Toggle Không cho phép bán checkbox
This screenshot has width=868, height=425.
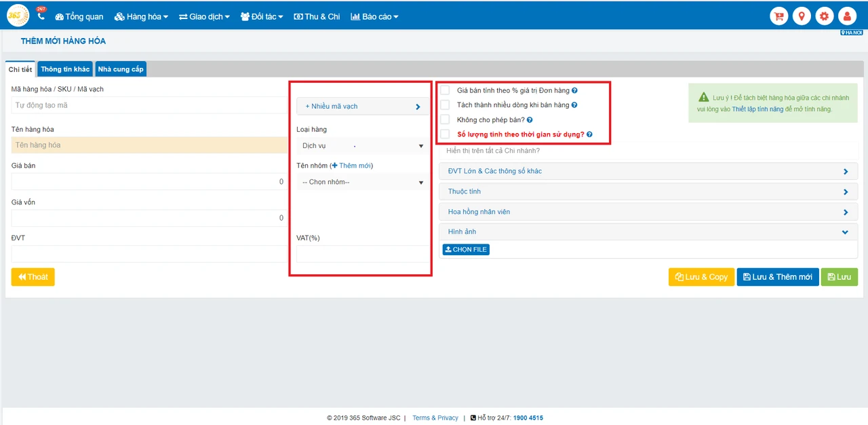point(445,119)
